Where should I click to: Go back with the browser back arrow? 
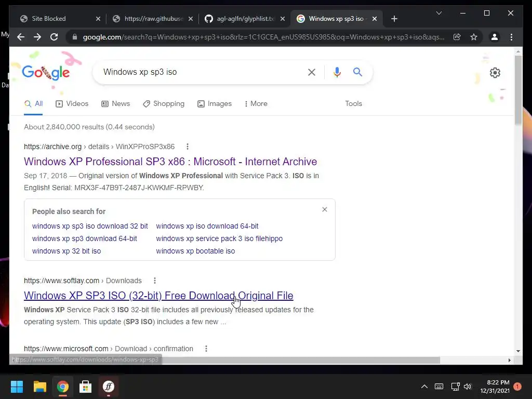point(21,37)
